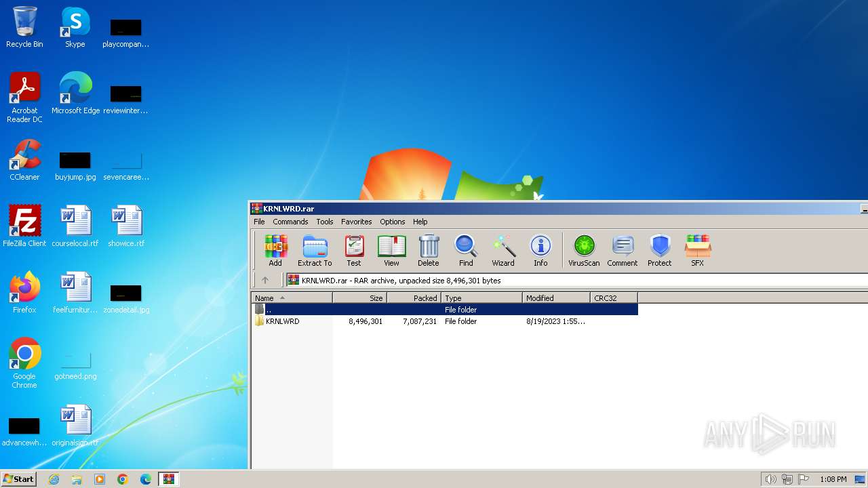Select the Recycle Bin desktop icon
This screenshot has height=488, width=868.
pos(24,27)
